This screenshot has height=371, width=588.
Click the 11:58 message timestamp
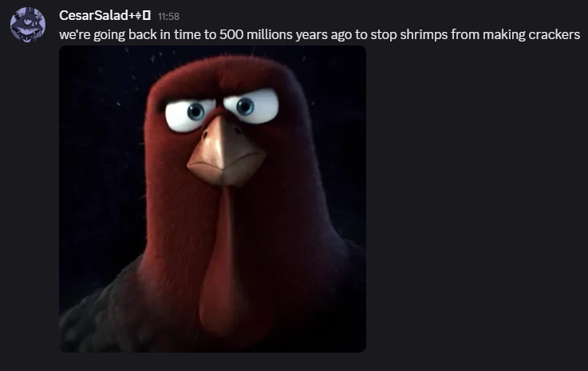pos(168,17)
